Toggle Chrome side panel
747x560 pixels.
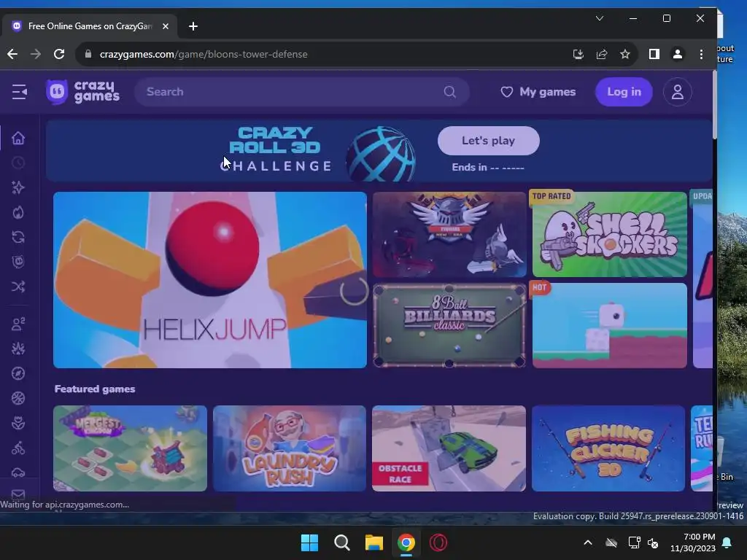pos(654,54)
